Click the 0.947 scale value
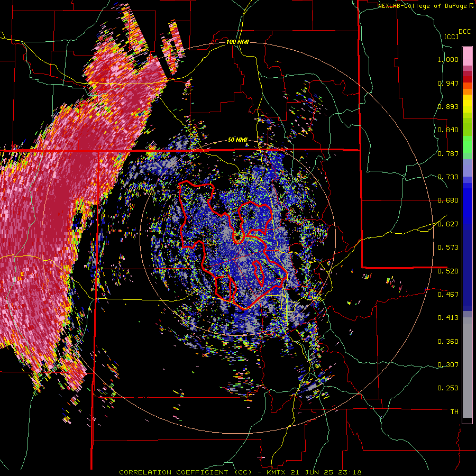Image resolution: width=476 pixels, height=476 pixels. [x=448, y=83]
